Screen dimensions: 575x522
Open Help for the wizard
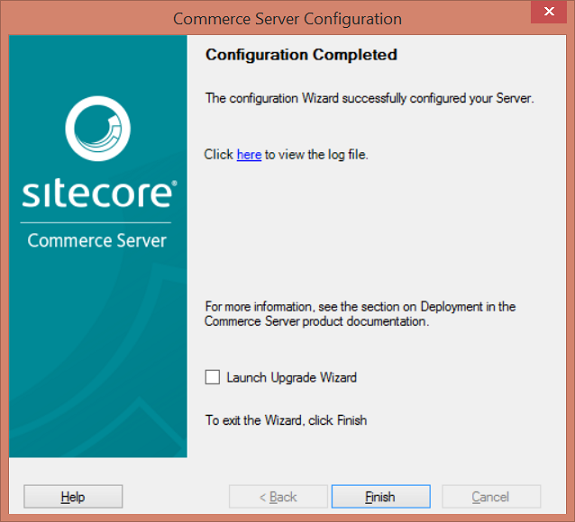(x=73, y=497)
